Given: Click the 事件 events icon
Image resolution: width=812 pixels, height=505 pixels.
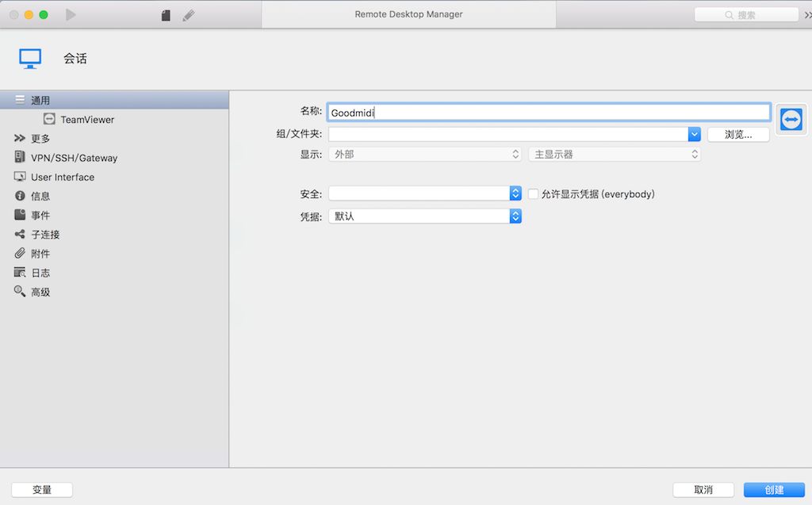Looking at the screenshot, I should point(20,214).
